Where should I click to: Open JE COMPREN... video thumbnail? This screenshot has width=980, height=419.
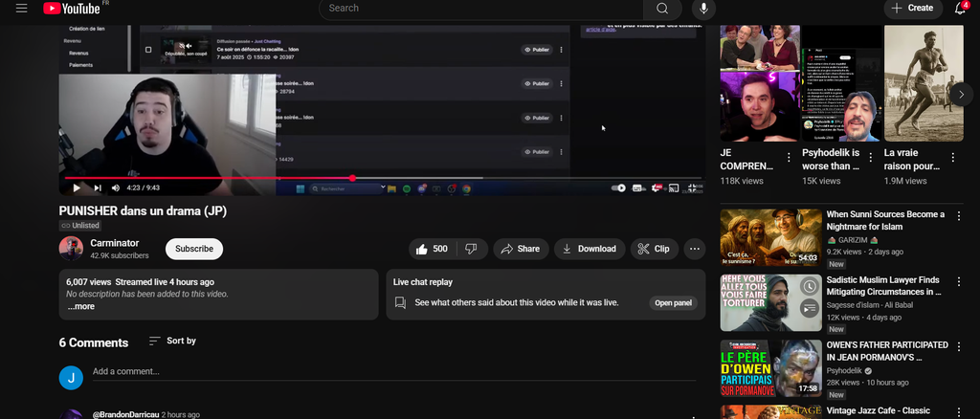tap(759, 83)
